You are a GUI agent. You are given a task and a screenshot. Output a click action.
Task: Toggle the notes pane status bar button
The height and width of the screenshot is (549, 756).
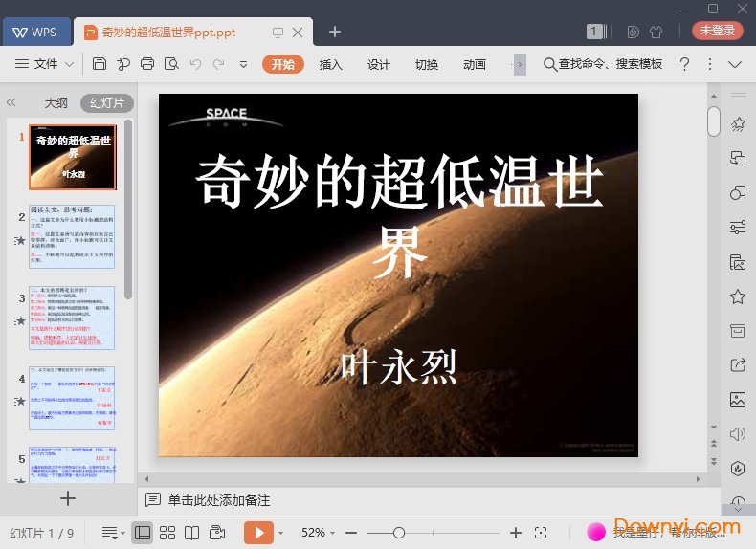click(x=113, y=533)
